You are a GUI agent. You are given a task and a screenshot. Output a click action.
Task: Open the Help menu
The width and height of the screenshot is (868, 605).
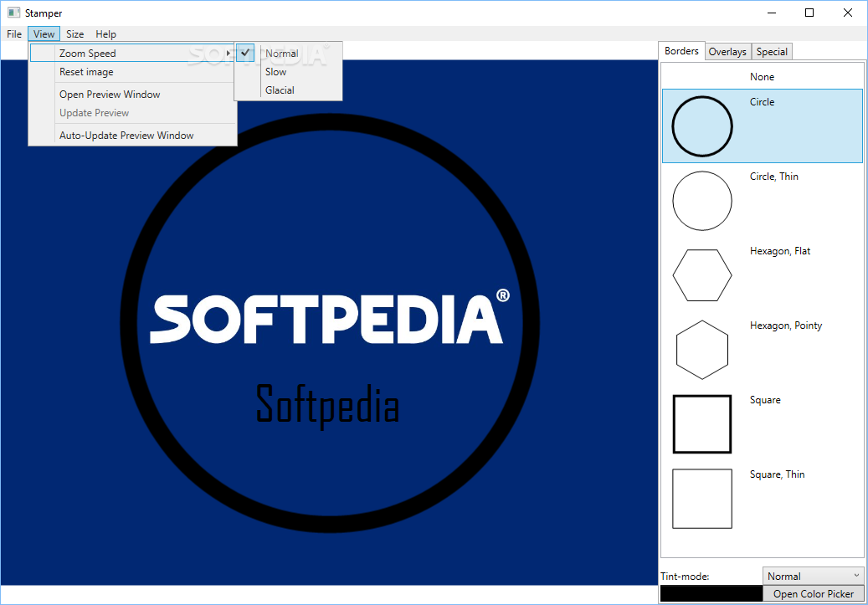coord(105,33)
